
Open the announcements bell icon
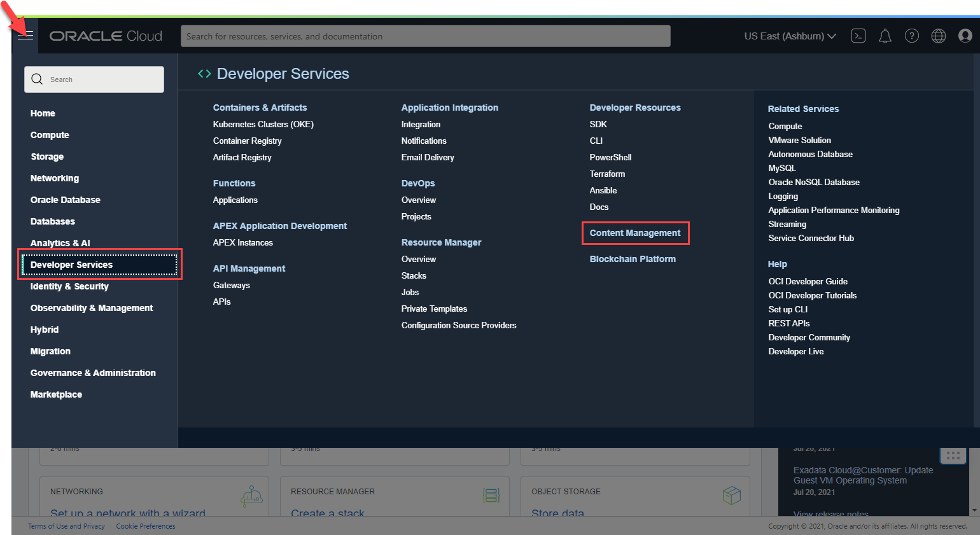(x=885, y=36)
